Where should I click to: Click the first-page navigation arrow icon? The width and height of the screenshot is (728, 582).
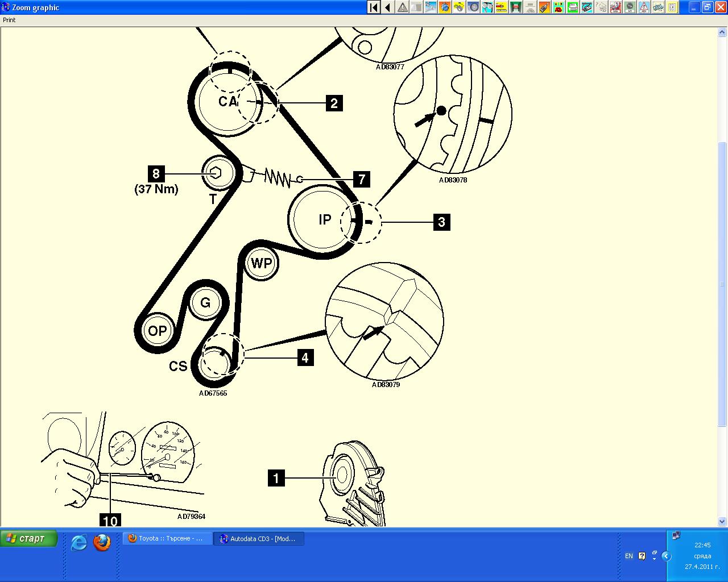coord(374,7)
